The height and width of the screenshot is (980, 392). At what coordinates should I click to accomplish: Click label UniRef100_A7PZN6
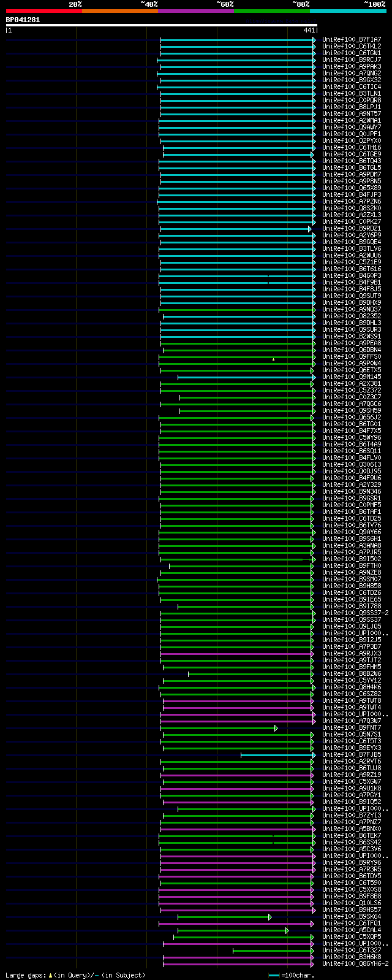point(352,201)
